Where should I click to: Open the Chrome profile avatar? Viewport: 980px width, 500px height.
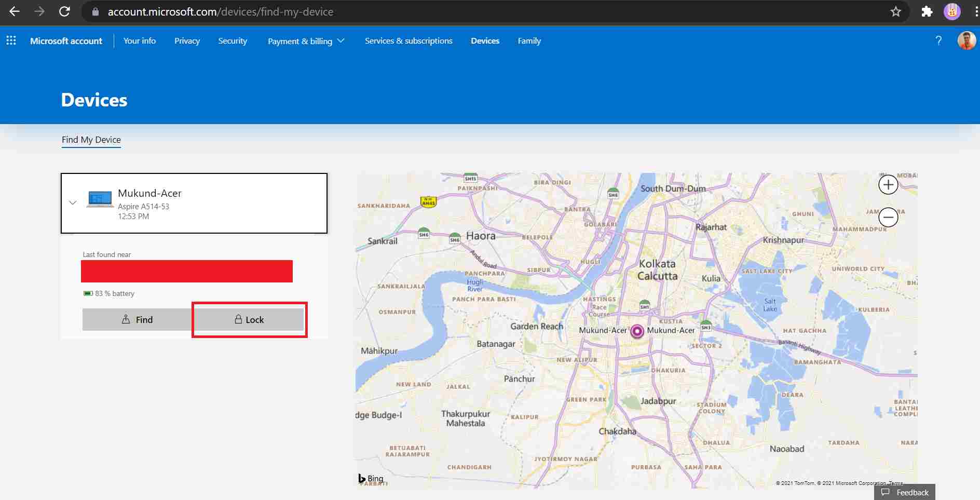[952, 11]
